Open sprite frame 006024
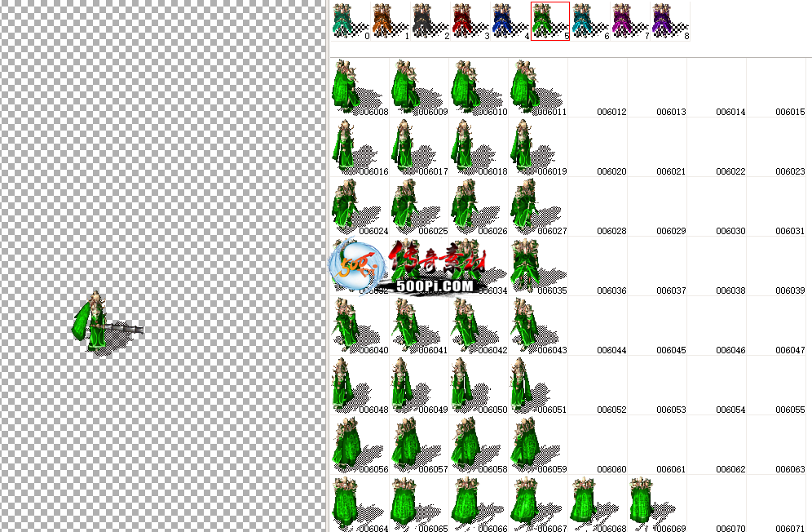 coord(360,206)
